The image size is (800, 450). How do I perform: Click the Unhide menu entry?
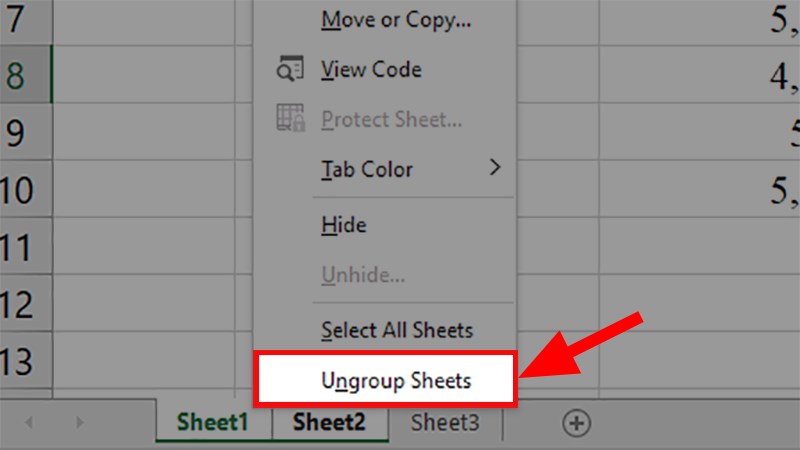[x=362, y=275]
